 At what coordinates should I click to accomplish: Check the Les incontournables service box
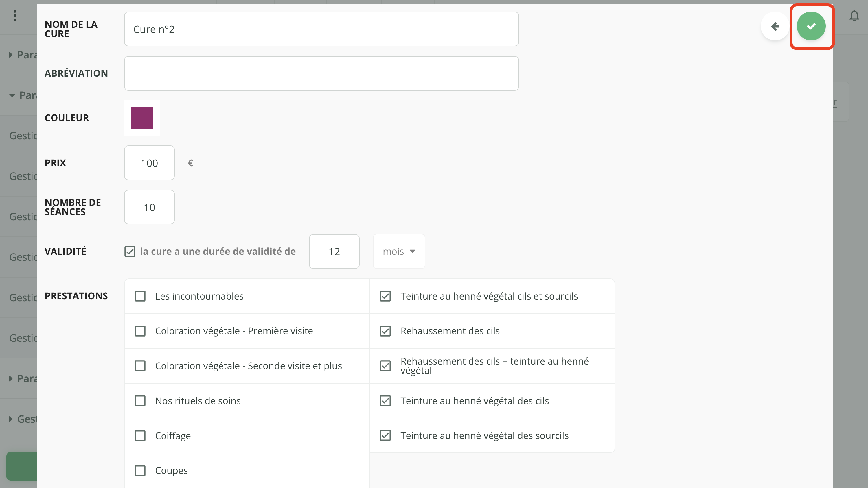pyautogui.click(x=140, y=296)
